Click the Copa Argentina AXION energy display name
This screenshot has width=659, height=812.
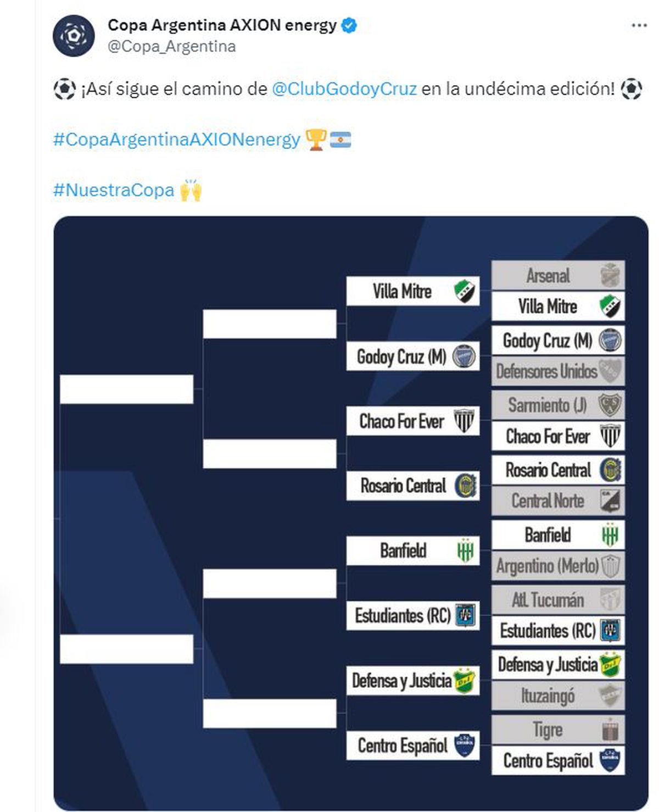coord(222,25)
